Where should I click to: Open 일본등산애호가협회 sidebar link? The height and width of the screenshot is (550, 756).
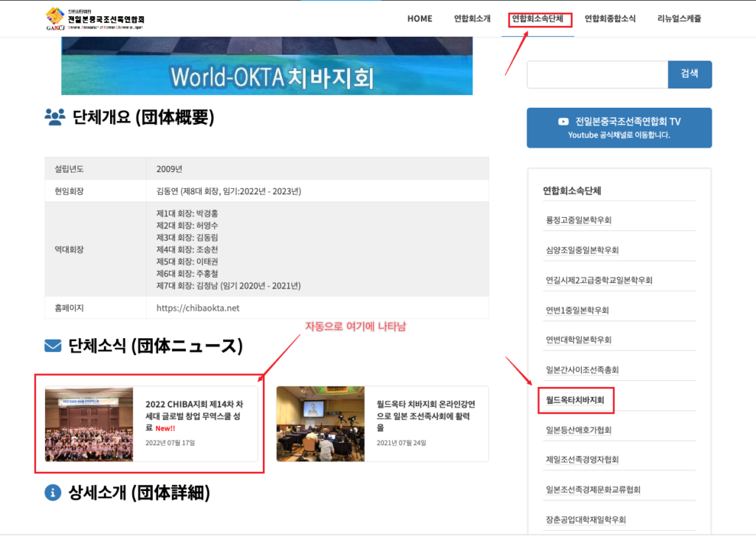(x=578, y=430)
